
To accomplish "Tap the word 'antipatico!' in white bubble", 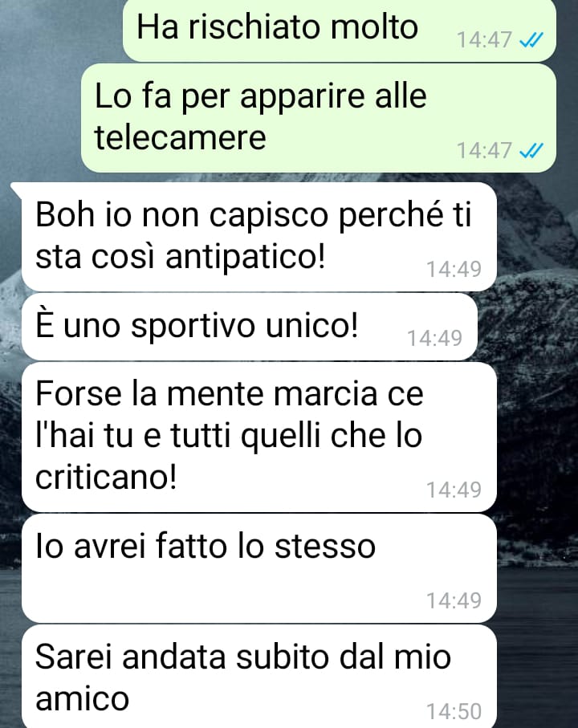I will click(x=246, y=257).
